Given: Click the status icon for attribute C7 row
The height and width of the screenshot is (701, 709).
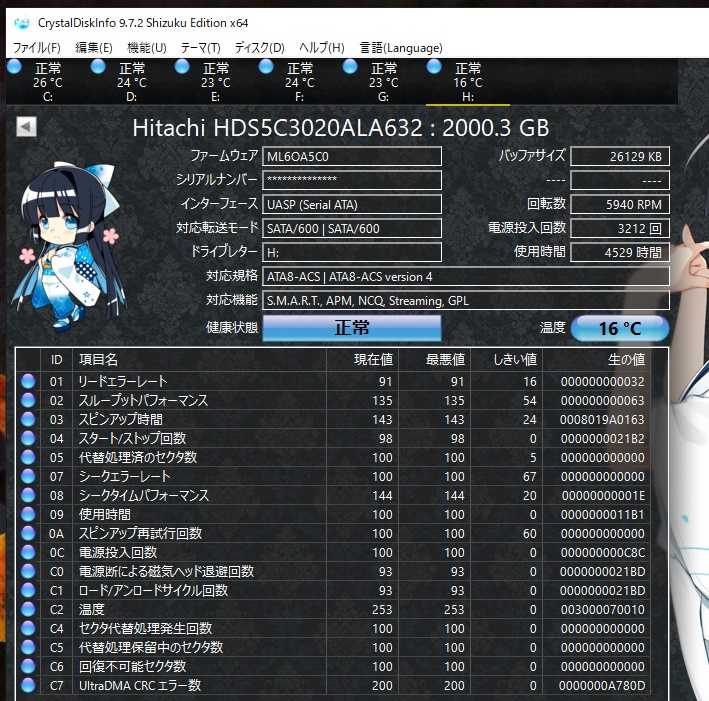Looking at the screenshot, I should (28, 685).
